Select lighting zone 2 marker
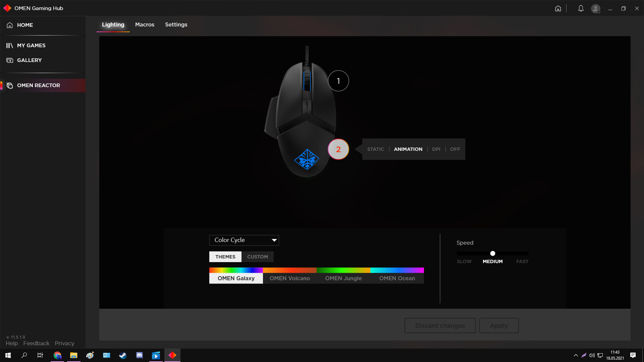Image resolution: width=644 pixels, height=362 pixels. 338,149
